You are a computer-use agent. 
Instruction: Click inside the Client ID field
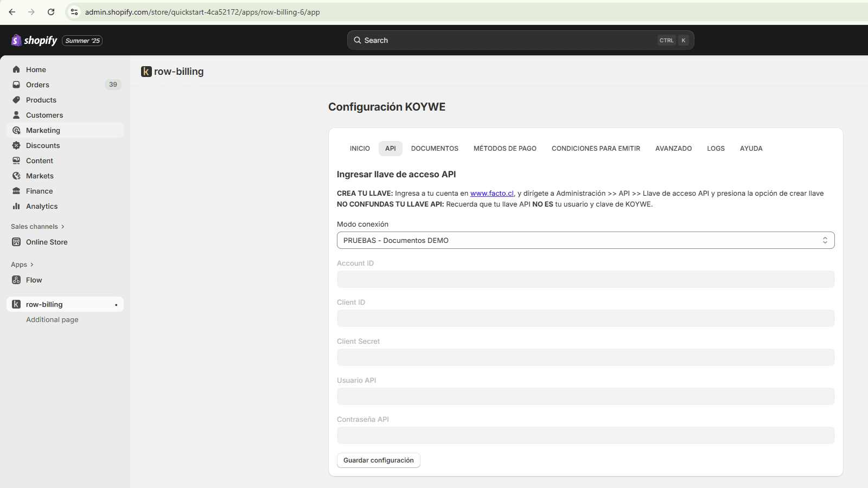pos(585,318)
